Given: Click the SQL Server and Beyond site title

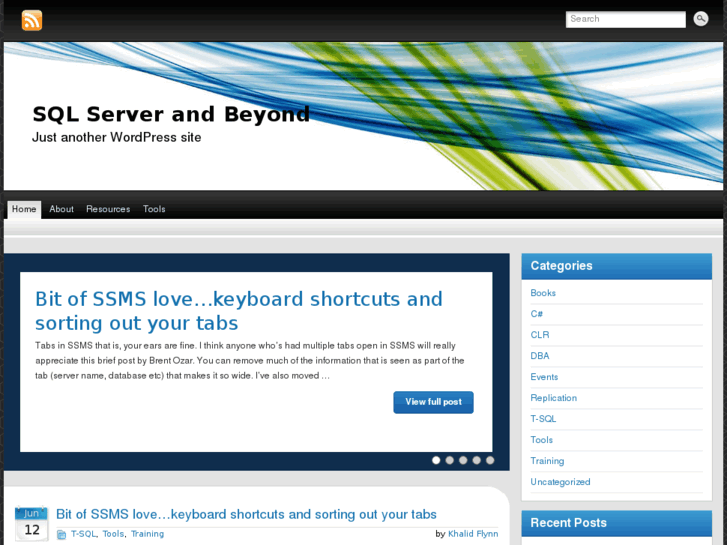Looking at the screenshot, I should [171, 114].
